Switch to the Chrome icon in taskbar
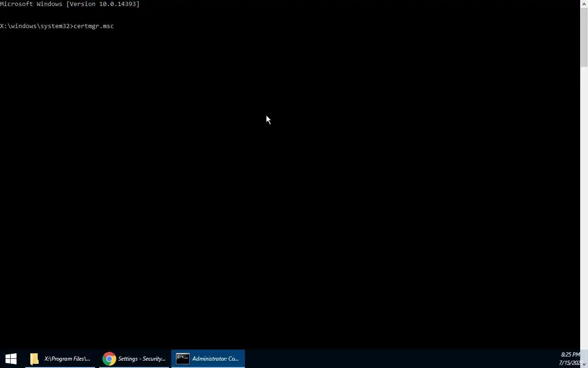The image size is (588, 368). coord(109,359)
